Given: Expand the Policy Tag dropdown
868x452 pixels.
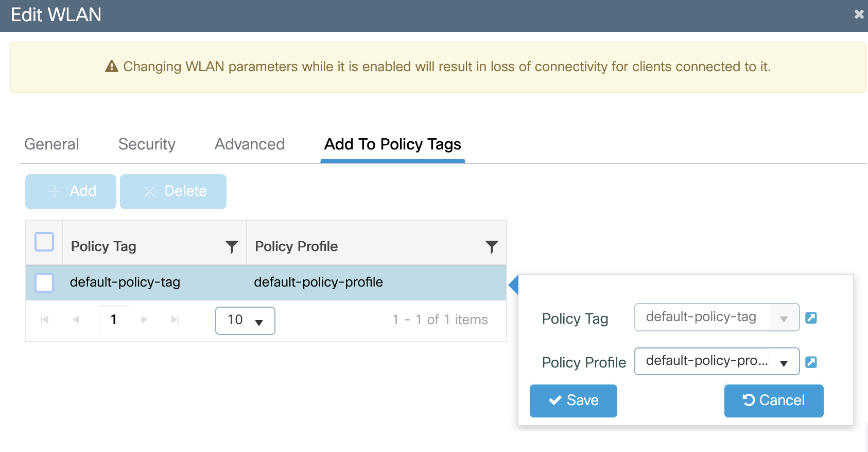Looking at the screenshot, I should 783,319.
